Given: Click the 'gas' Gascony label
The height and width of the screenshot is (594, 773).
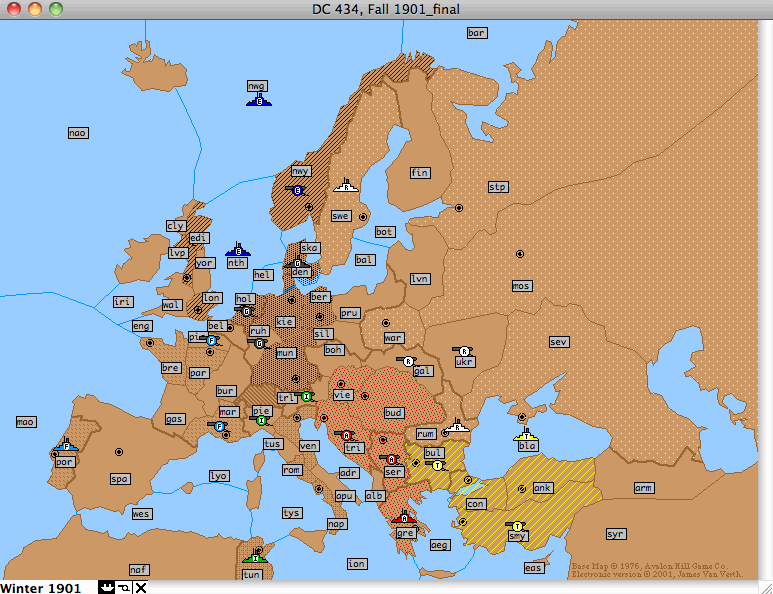Looking at the screenshot, I should tap(175, 419).
